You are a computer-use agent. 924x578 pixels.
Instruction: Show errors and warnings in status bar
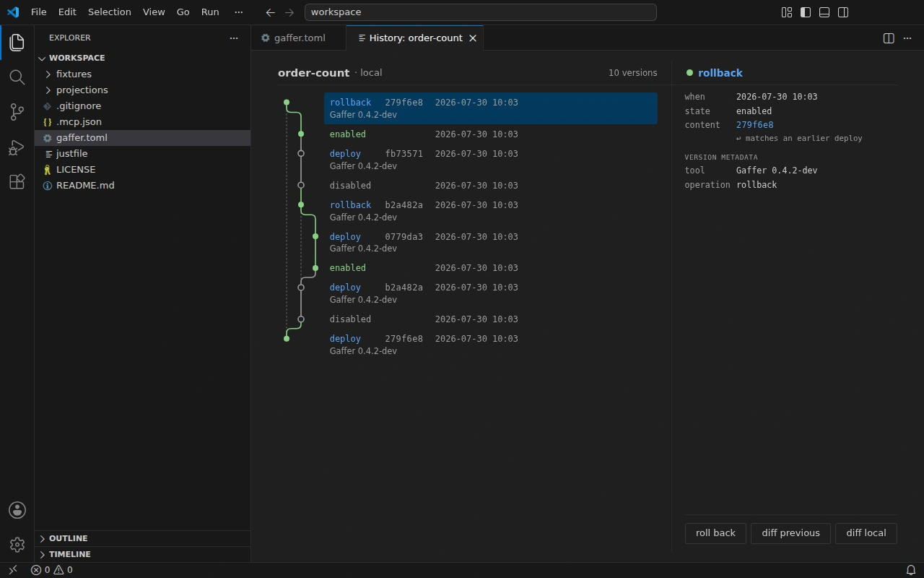click(x=51, y=570)
